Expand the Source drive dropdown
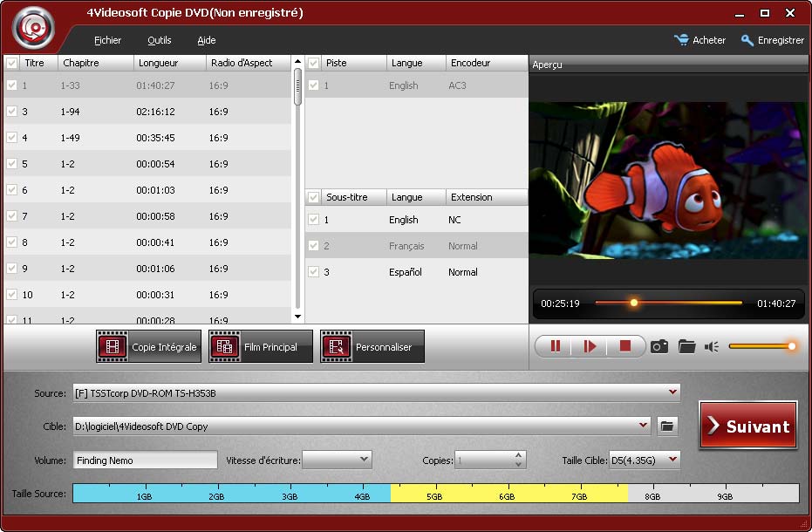 point(672,393)
